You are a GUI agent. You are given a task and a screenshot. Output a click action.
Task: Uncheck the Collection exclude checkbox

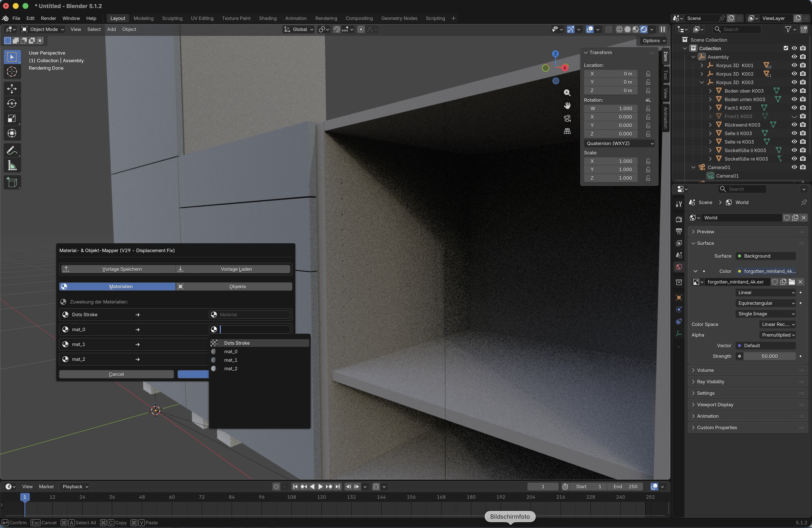click(x=786, y=48)
